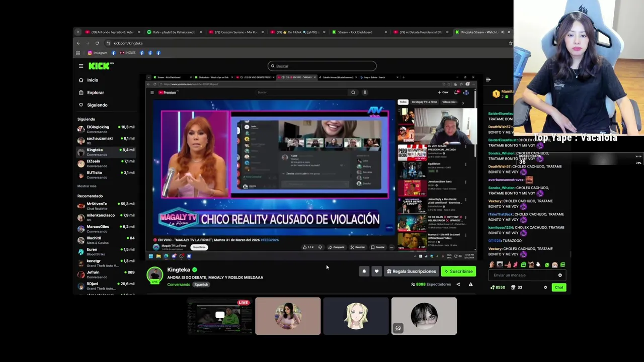Collapse the chat panel arrow icon
This screenshot has width=644, height=362.
(x=488, y=80)
